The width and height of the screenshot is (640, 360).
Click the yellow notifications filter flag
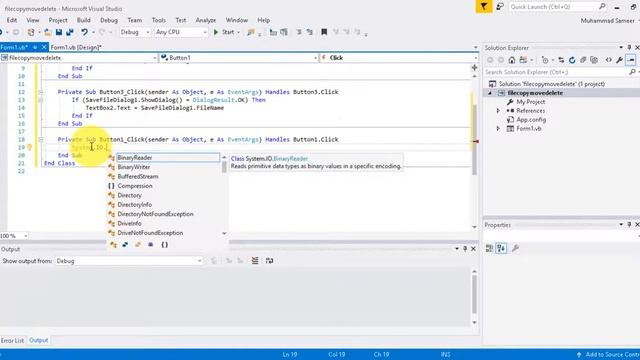click(x=484, y=7)
